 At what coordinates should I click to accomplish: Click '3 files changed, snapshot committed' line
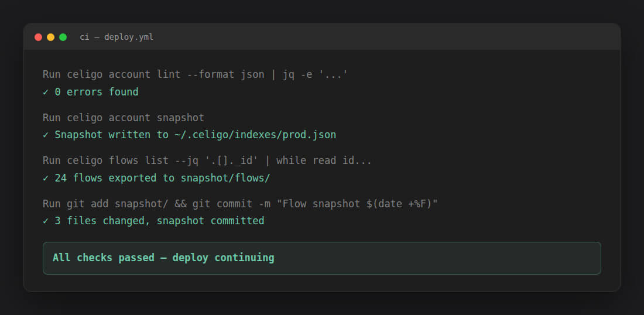[x=153, y=221]
